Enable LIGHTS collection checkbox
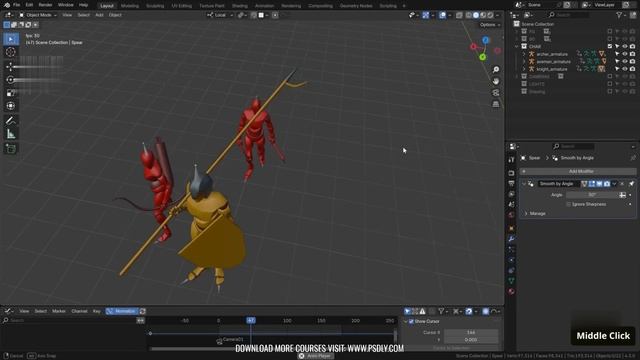 (610, 84)
